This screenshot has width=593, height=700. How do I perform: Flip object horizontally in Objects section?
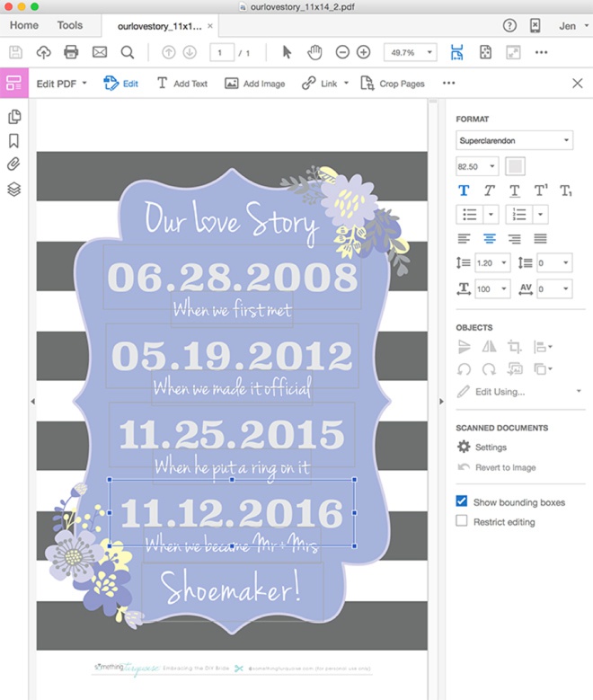[489, 347]
